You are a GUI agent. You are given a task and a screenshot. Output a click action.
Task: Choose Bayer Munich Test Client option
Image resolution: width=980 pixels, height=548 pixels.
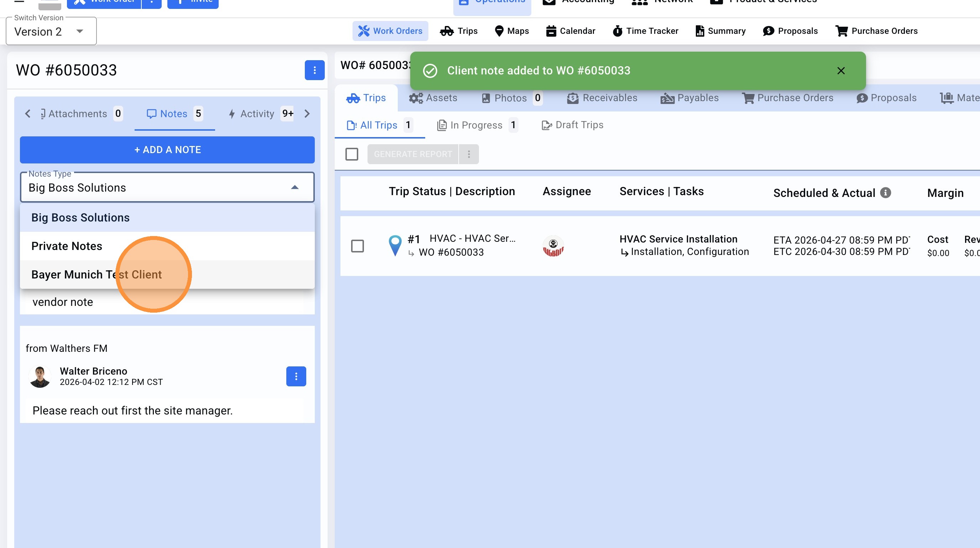[x=97, y=274]
